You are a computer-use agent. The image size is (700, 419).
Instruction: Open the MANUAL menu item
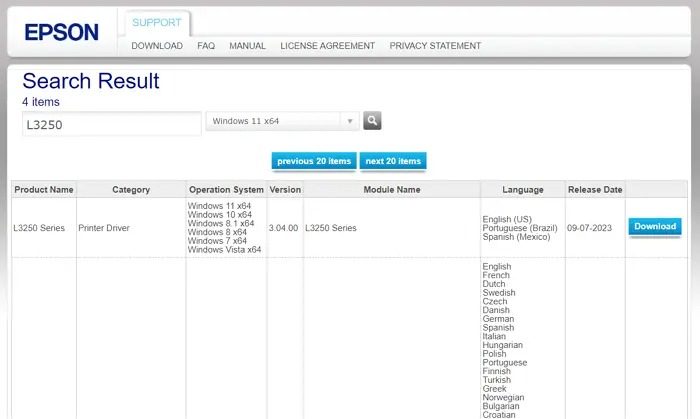point(247,46)
